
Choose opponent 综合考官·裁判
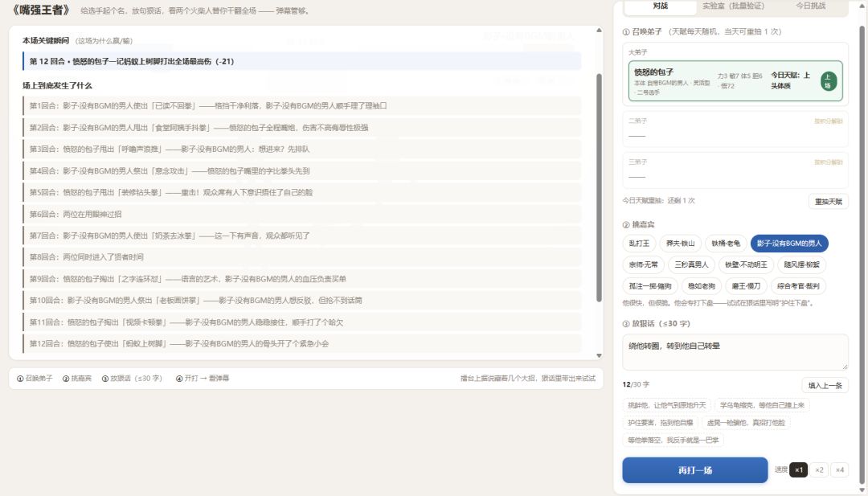click(x=798, y=286)
